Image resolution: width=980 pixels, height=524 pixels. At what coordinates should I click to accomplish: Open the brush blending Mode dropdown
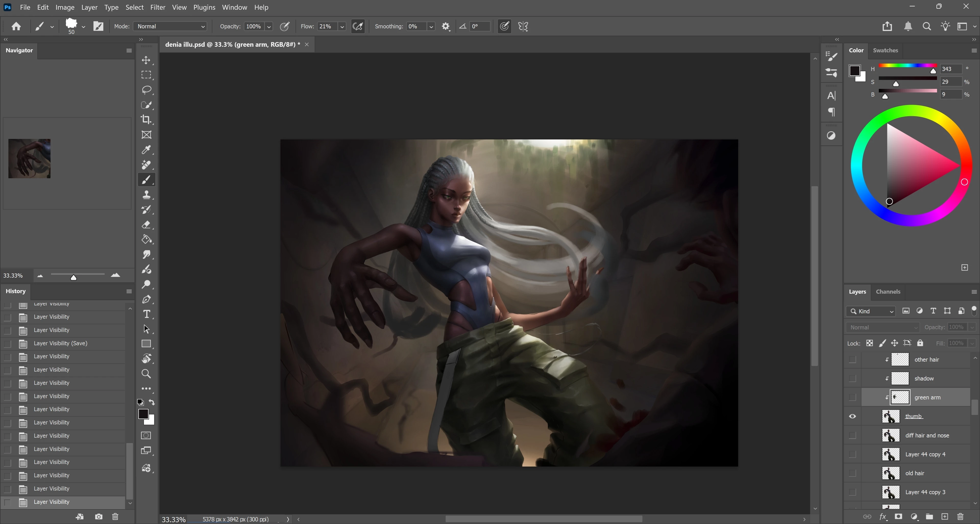point(170,26)
